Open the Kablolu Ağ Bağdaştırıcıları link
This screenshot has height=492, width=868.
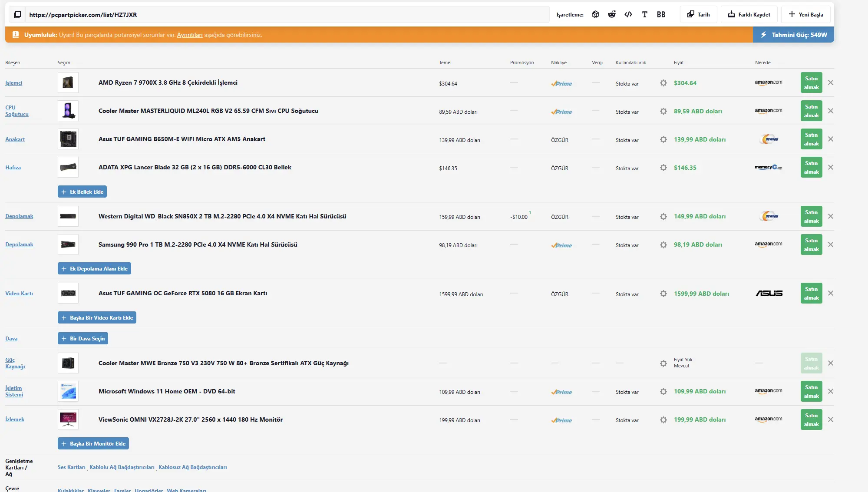pos(122,467)
